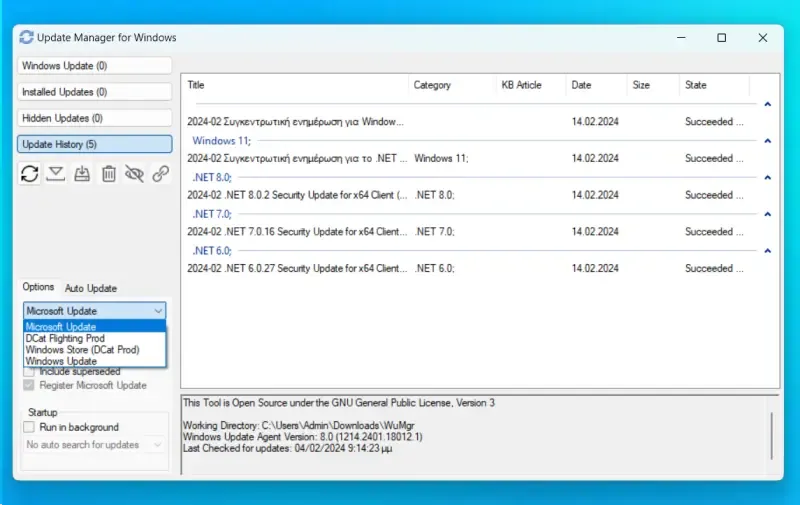This screenshot has height=505, width=800.
Task: Collapse the .NET 7.0; group
Action: click(767, 214)
